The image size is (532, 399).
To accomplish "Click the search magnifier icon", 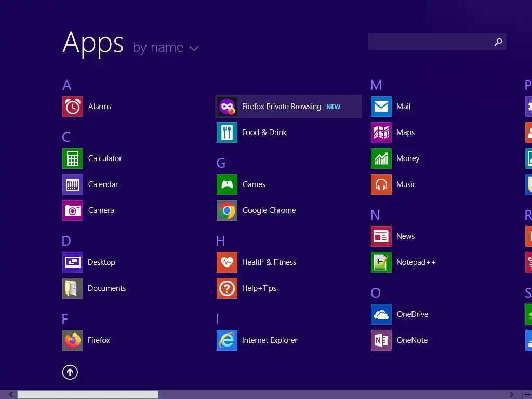I will pyautogui.click(x=498, y=42).
